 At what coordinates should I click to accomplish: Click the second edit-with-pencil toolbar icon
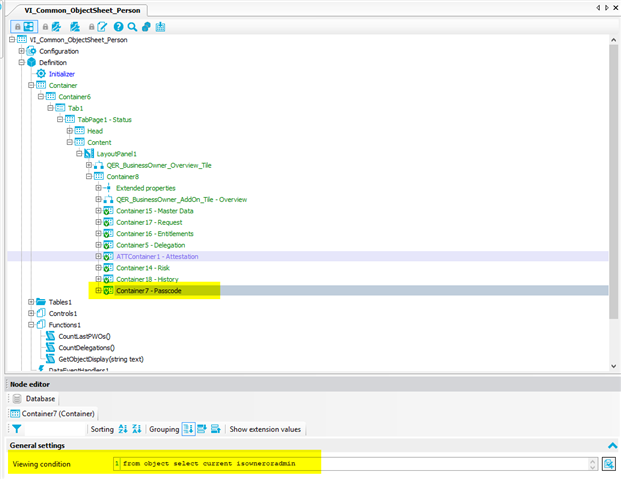[x=74, y=27]
